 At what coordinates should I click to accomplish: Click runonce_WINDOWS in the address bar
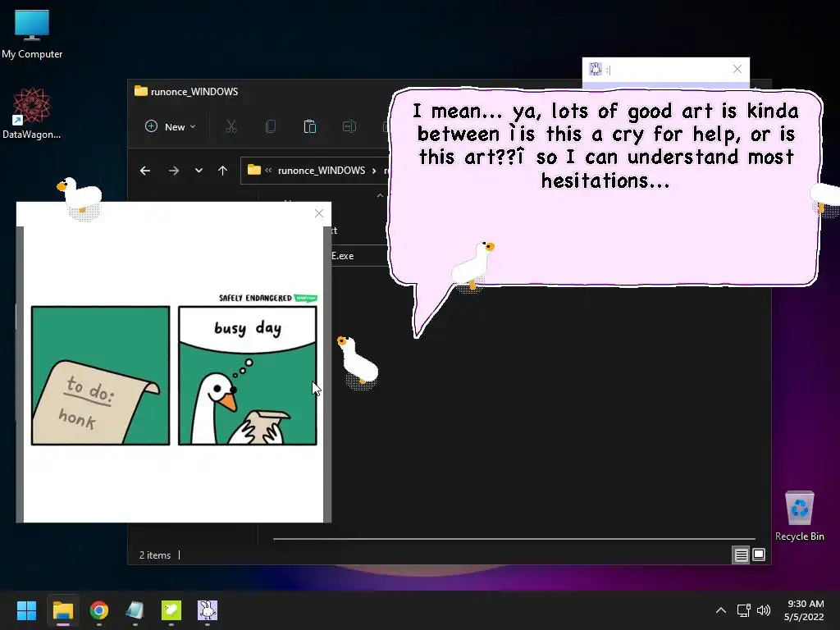coord(322,171)
